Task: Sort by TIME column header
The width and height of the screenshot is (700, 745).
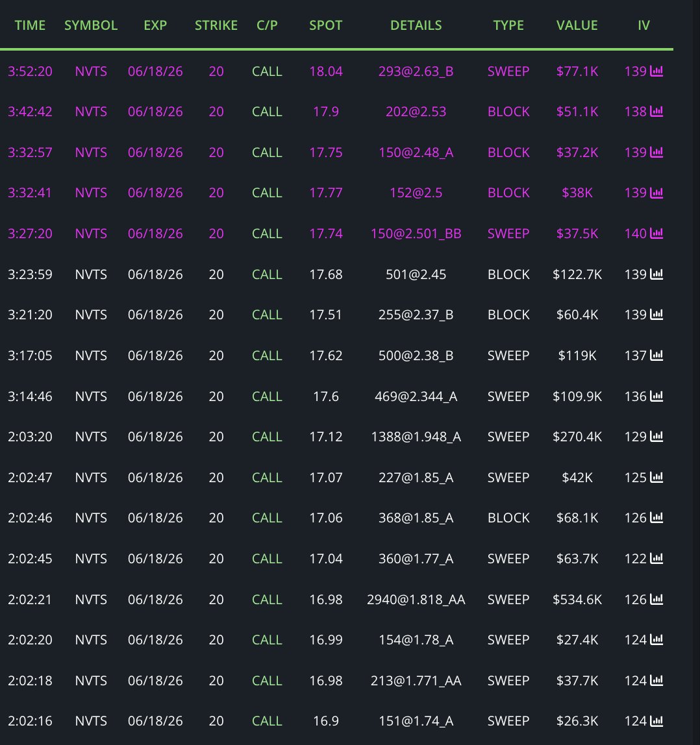Action: pyautogui.click(x=30, y=25)
